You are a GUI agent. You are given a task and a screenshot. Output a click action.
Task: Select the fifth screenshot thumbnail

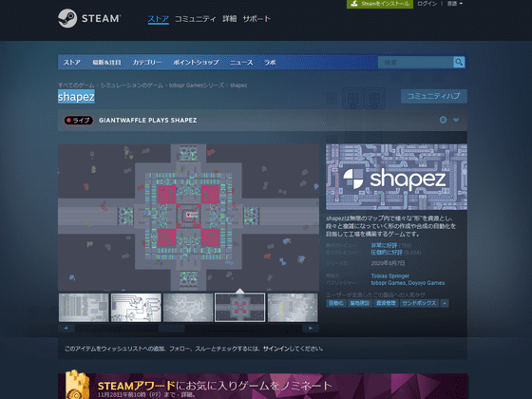(293, 308)
